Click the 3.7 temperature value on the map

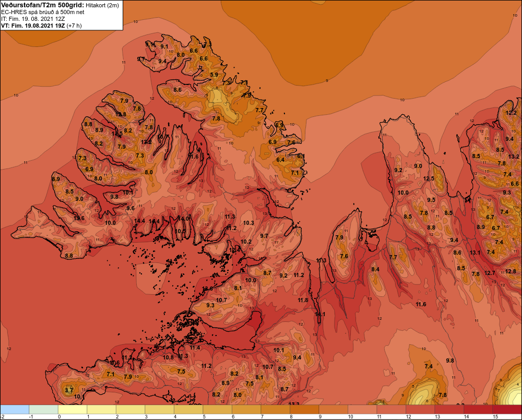click(x=68, y=390)
